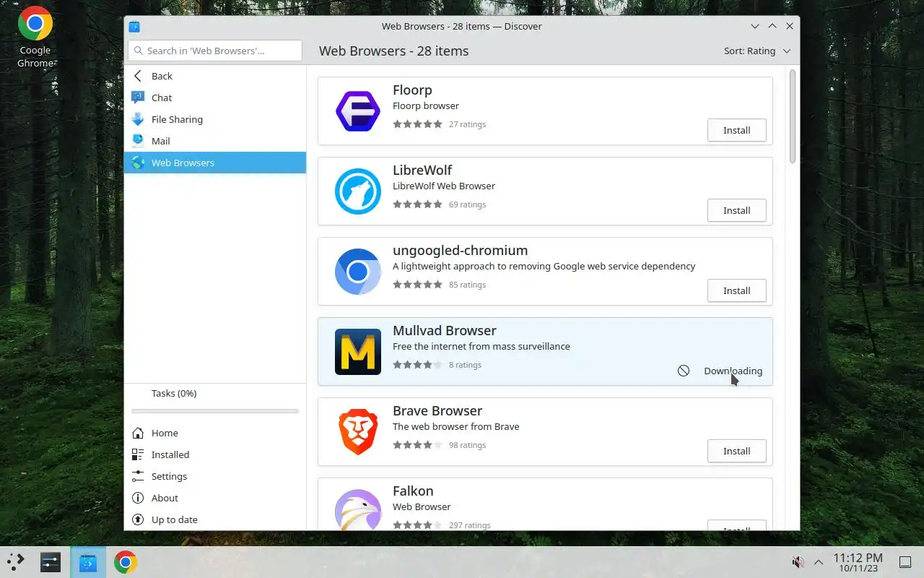Click the clock in the taskbar
This screenshot has height=578, width=924.
[x=858, y=562]
